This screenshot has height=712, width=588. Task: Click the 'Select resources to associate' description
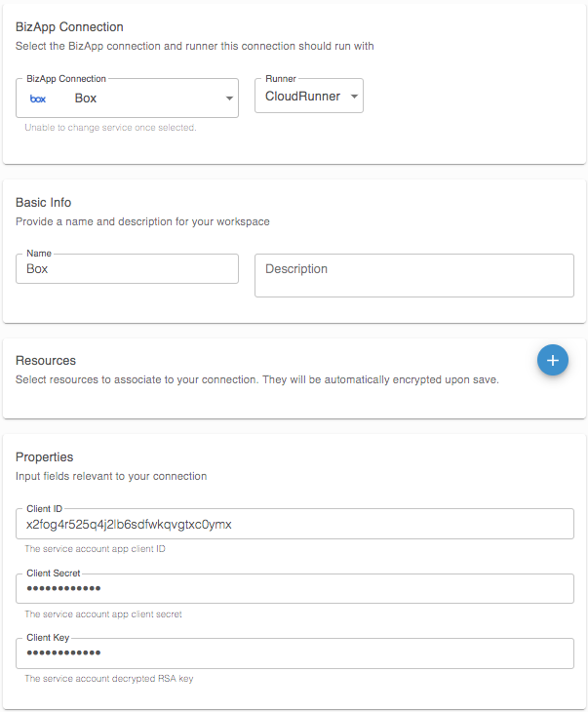257,379
